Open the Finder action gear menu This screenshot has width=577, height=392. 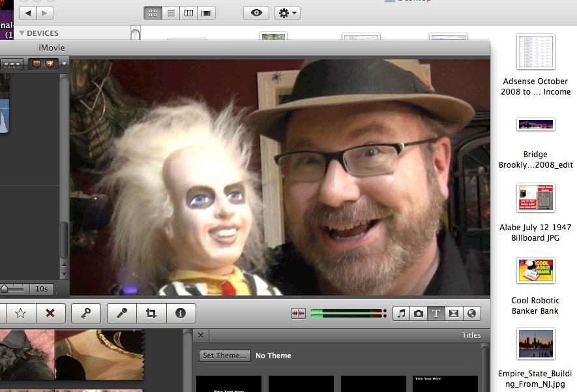coord(288,13)
